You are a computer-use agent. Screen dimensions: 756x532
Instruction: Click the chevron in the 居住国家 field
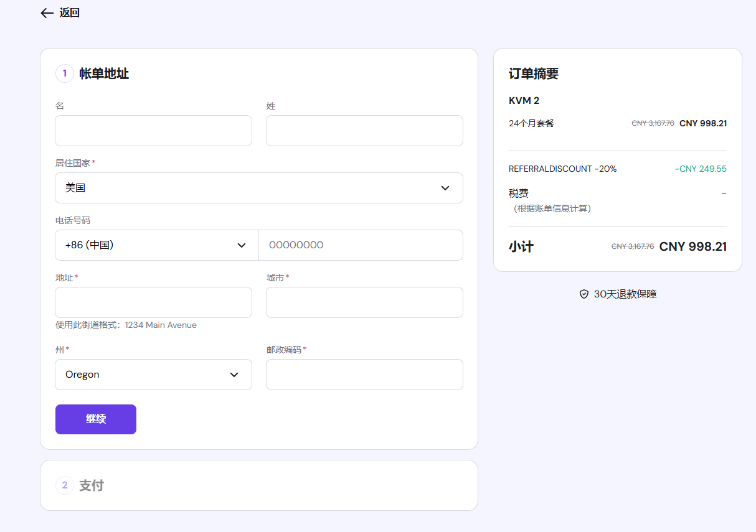point(445,188)
